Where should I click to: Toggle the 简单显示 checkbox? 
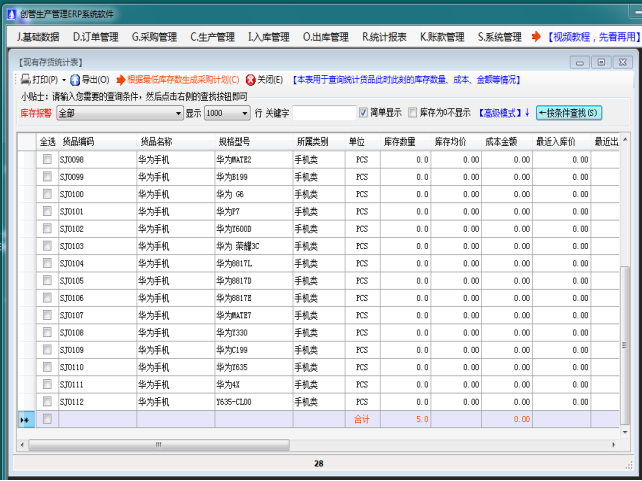364,113
